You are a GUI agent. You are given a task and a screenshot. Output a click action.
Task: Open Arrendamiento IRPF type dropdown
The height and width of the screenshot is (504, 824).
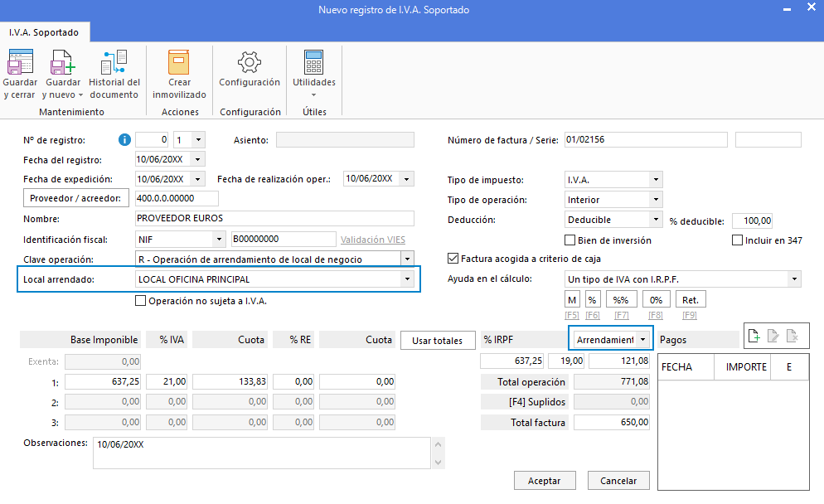point(642,340)
